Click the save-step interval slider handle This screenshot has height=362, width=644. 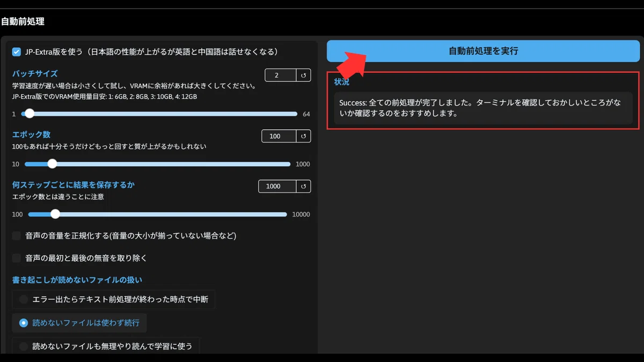coord(55,214)
